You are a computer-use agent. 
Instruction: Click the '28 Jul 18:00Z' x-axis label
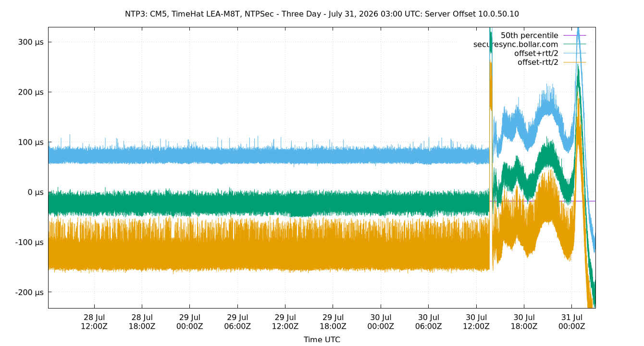click(142, 321)
